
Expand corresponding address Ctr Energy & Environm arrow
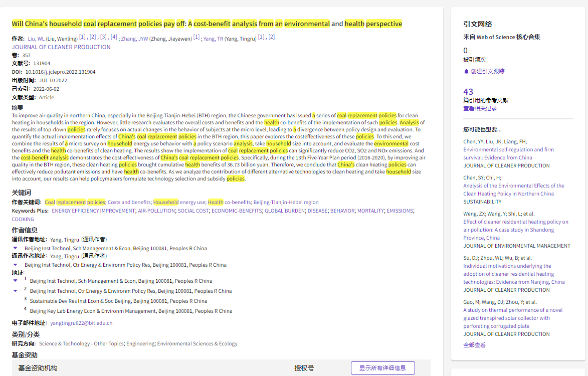[15, 265]
